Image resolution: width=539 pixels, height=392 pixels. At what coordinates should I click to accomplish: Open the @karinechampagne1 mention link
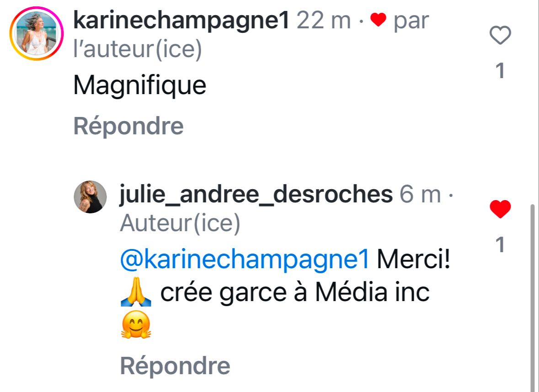tap(244, 260)
